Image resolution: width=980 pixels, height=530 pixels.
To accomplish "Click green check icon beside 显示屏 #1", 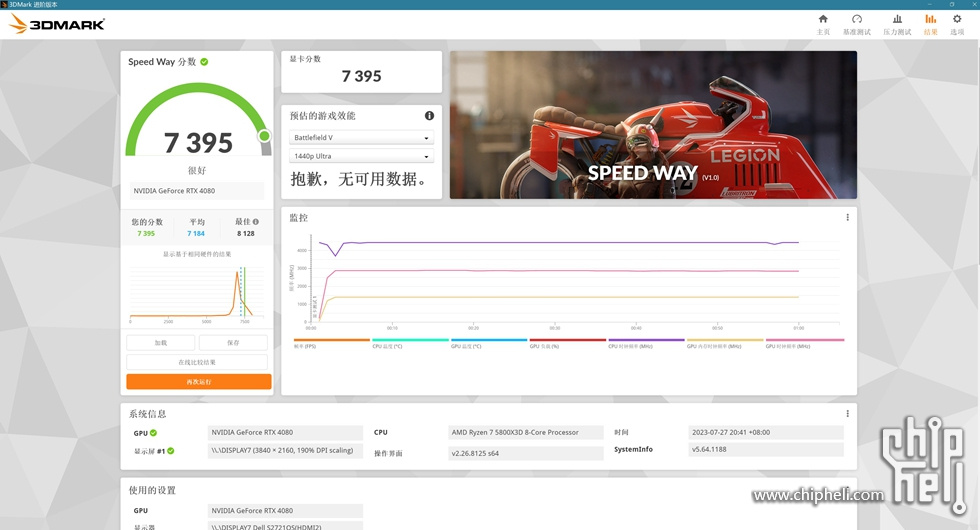I will pos(171,451).
